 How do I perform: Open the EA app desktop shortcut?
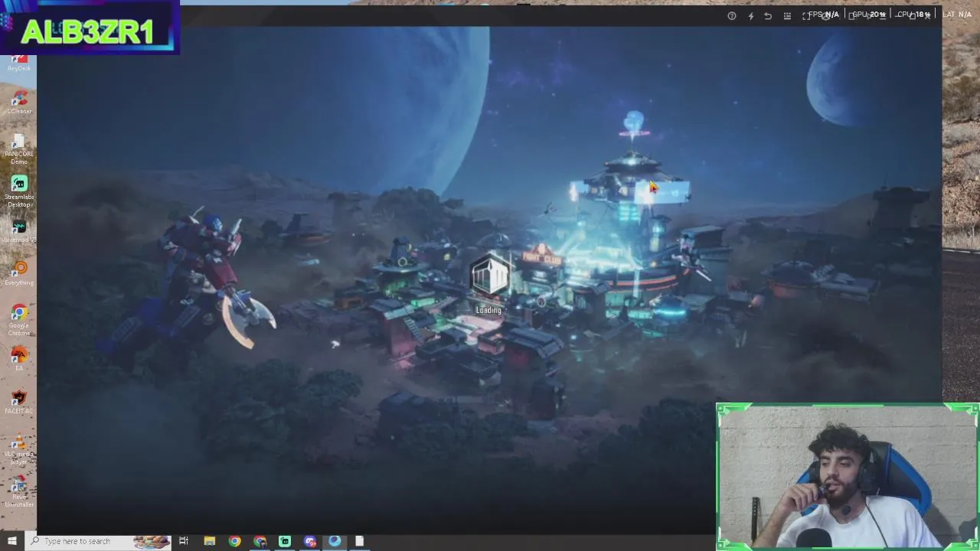[19, 359]
